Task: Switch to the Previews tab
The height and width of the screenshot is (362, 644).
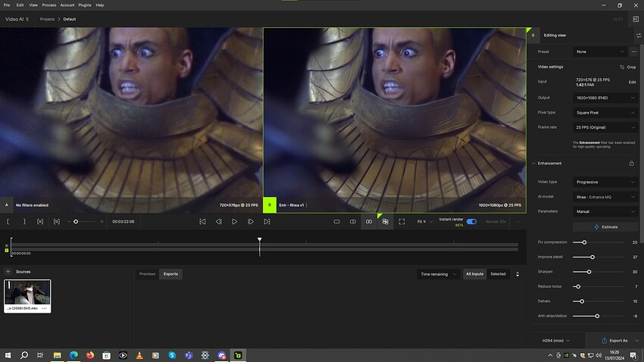Action: coord(147,274)
